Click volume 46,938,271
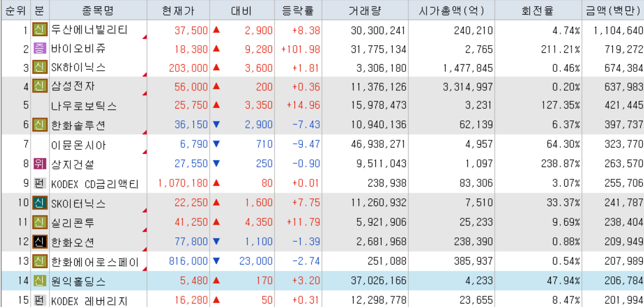The height and width of the screenshot is (307, 644). click(379, 144)
